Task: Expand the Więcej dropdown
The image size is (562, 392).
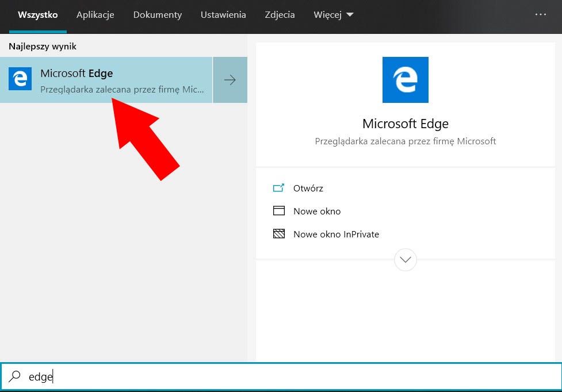Action: tap(333, 15)
